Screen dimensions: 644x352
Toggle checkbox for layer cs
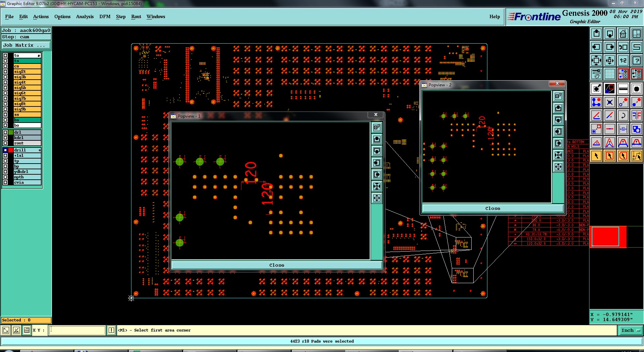tap(5, 66)
